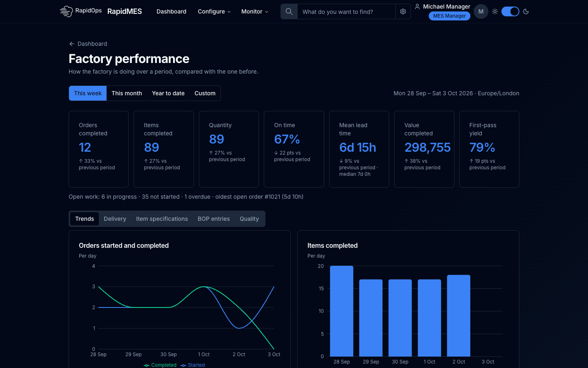Switch to the Quality tab
588x368 pixels.
(x=249, y=219)
